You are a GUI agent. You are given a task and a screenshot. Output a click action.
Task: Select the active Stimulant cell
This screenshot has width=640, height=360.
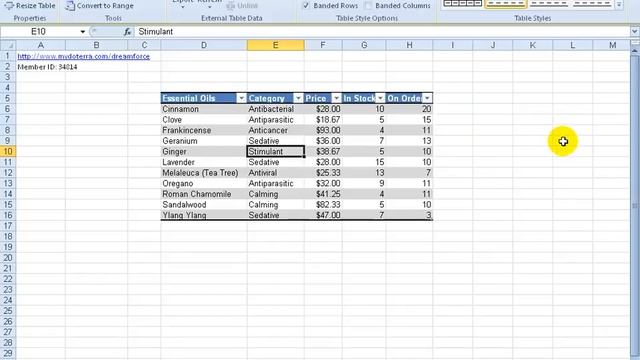coord(276,151)
